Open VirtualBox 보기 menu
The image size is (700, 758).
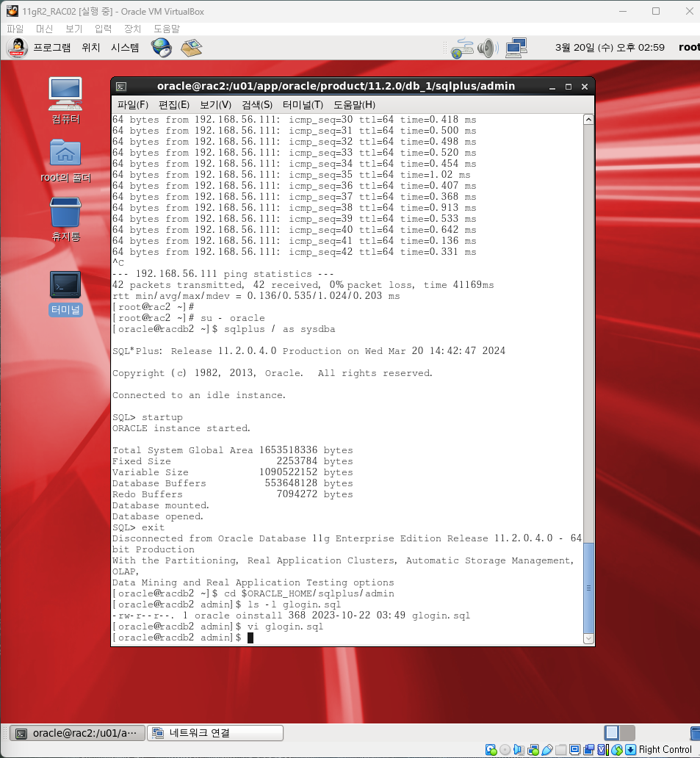[x=74, y=29]
